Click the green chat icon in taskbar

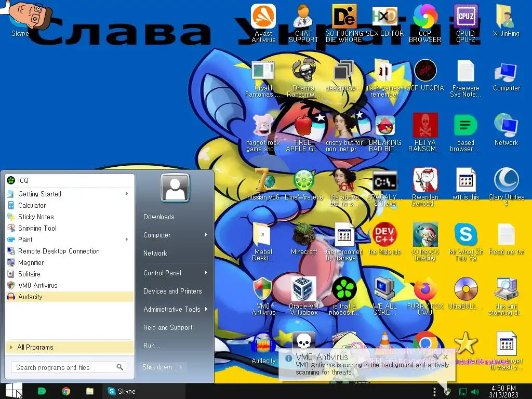[42, 391]
